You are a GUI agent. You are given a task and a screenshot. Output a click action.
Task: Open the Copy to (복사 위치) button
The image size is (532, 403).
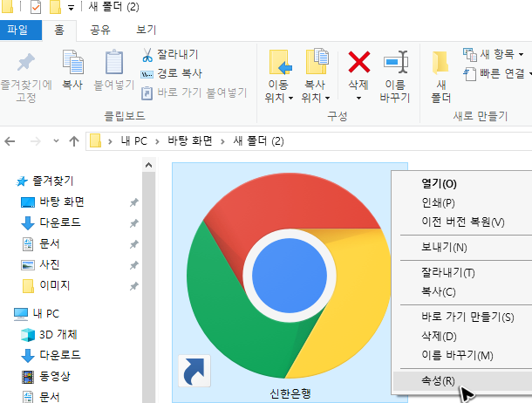[x=316, y=77]
